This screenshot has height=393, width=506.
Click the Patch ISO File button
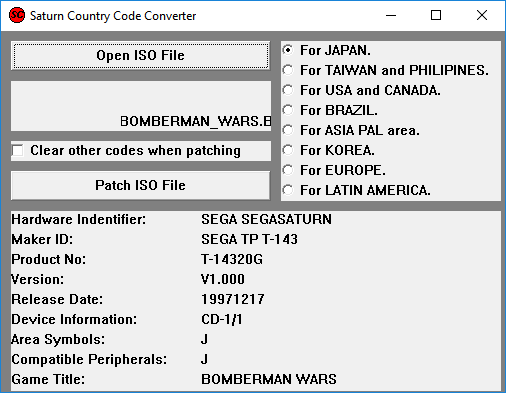pyautogui.click(x=140, y=185)
